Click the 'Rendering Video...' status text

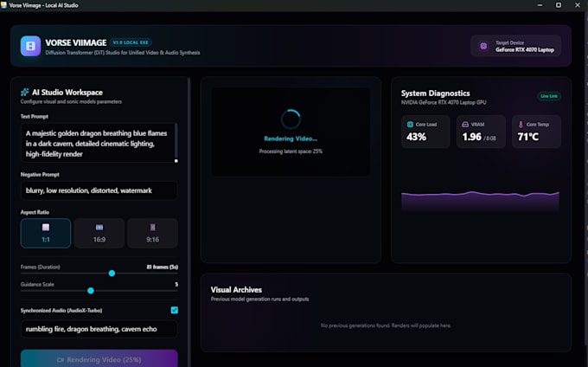tap(291, 138)
